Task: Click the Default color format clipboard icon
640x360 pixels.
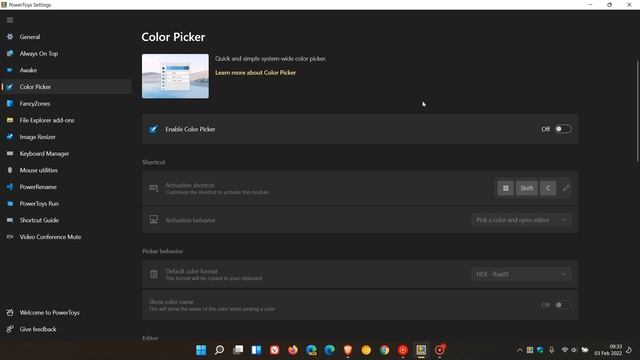Action: point(153,274)
